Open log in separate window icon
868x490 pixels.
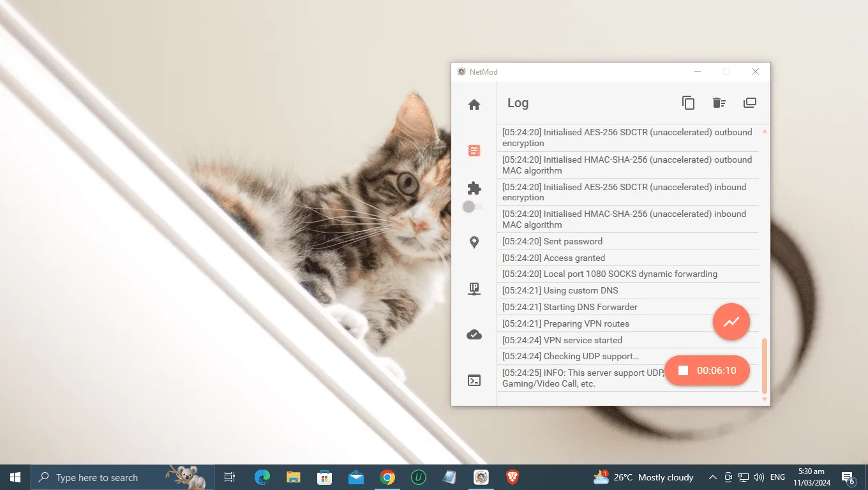pyautogui.click(x=750, y=103)
